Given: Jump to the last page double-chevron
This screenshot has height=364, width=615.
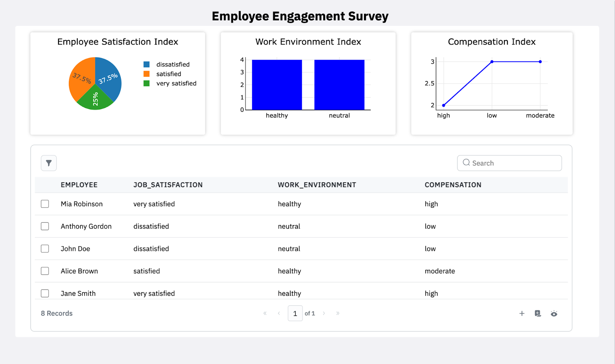Looking at the screenshot, I should coord(337,313).
